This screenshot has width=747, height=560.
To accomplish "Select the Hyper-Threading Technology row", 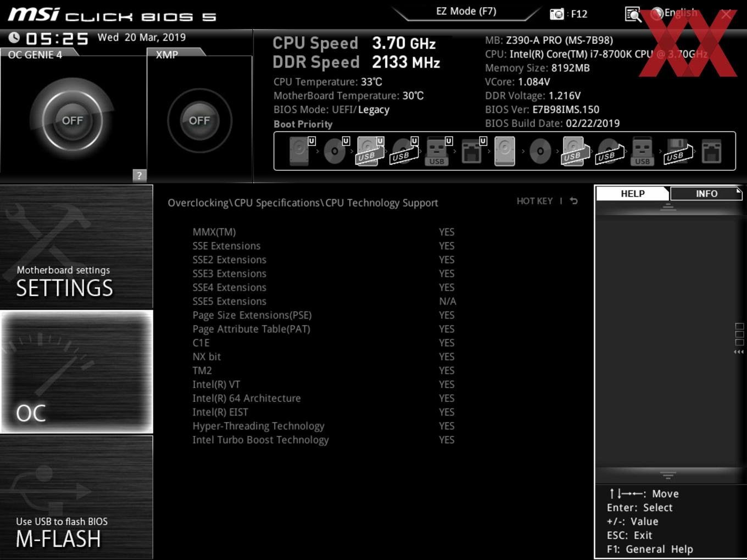I will click(324, 426).
